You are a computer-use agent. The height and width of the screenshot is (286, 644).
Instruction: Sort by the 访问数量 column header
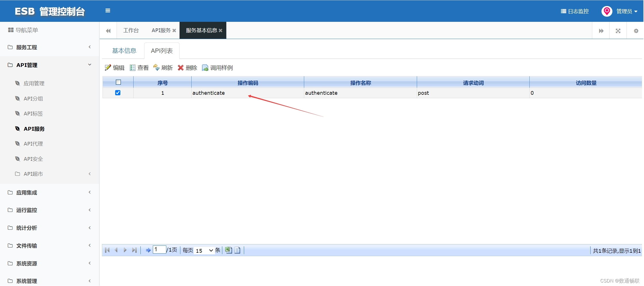(x=586, y=83)
